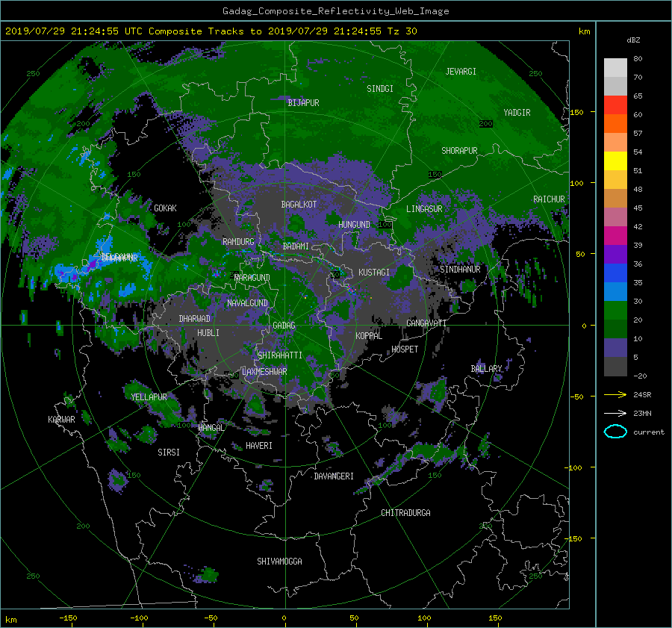Click the LINGASUR city label
The image size is (672, 628).
[424, 209]
